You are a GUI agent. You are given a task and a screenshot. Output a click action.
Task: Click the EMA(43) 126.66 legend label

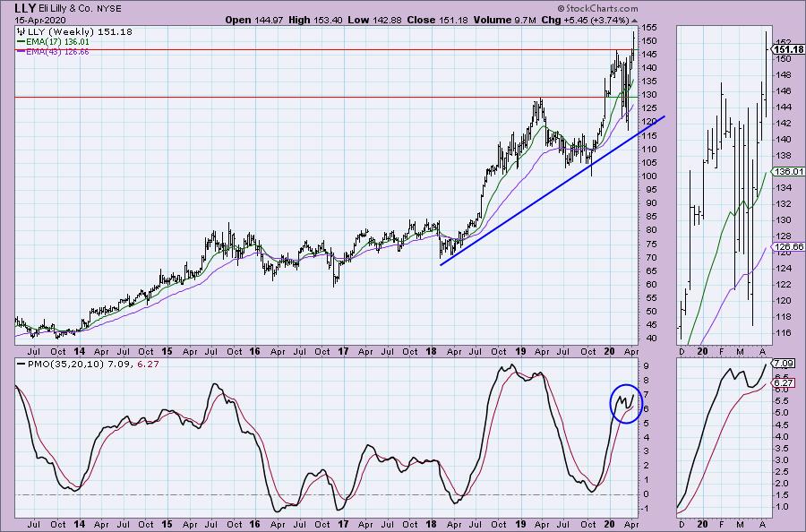58,51
